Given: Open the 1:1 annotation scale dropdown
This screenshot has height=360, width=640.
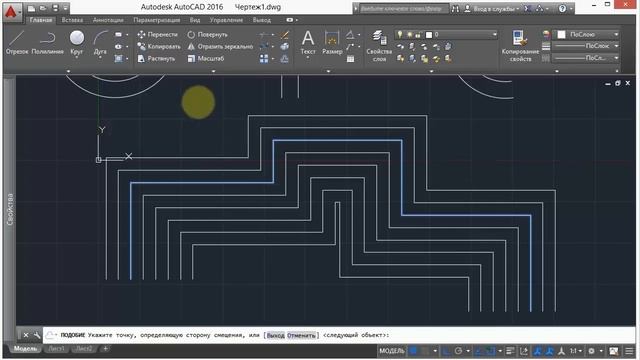Looking at the screenshot, I should click(x=576, y=351).
